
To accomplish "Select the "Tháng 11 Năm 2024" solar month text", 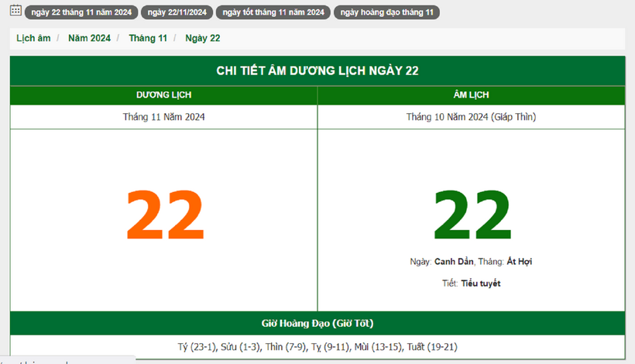I will click(163, 117).
